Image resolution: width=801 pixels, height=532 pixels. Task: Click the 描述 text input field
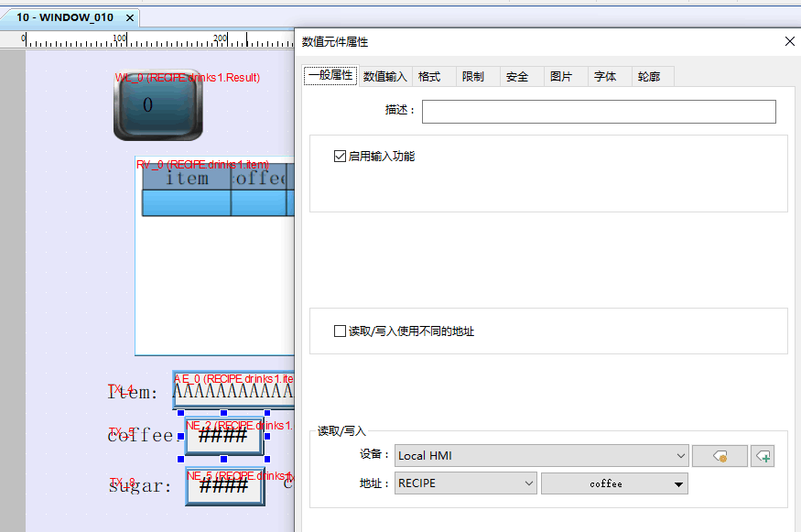(x=598, y=112)
